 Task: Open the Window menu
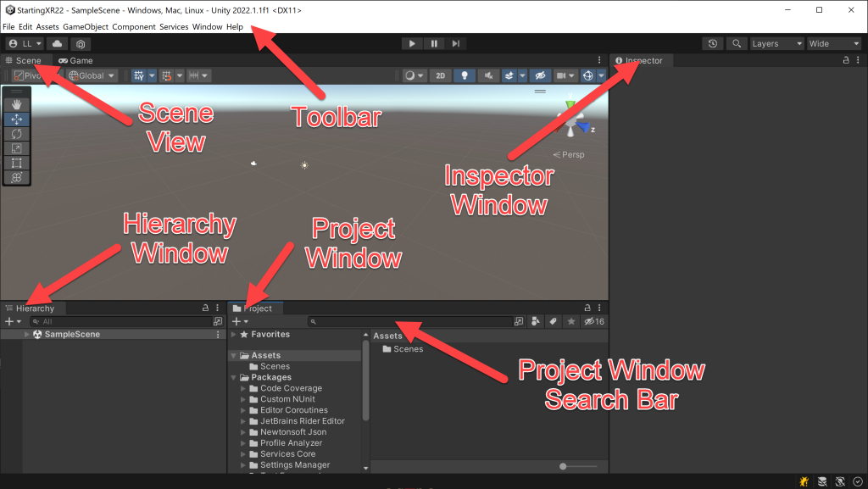[207, 26]
